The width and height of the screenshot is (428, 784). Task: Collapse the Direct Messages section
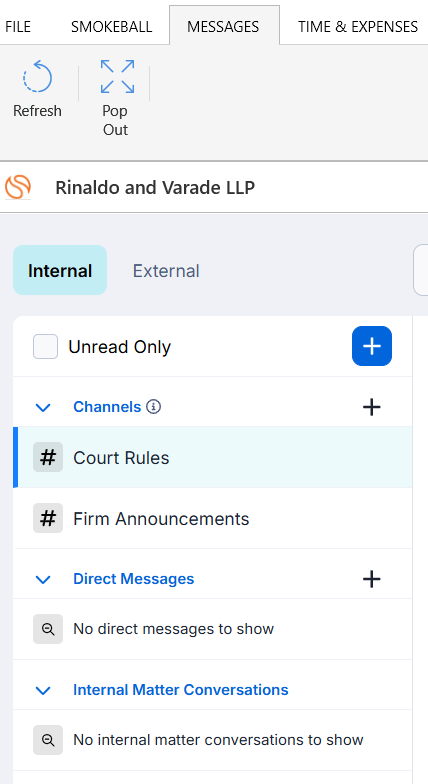tap(44, 580)
